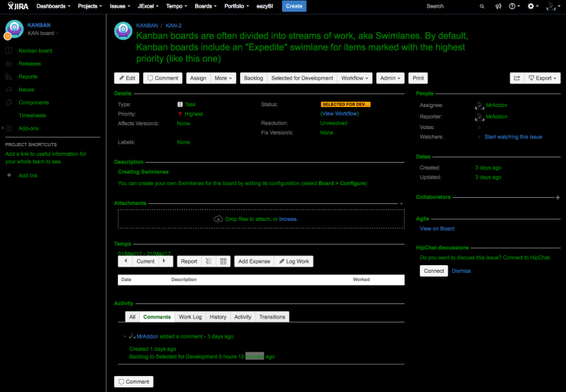Click the Log Work button

[x=294, y=261]
